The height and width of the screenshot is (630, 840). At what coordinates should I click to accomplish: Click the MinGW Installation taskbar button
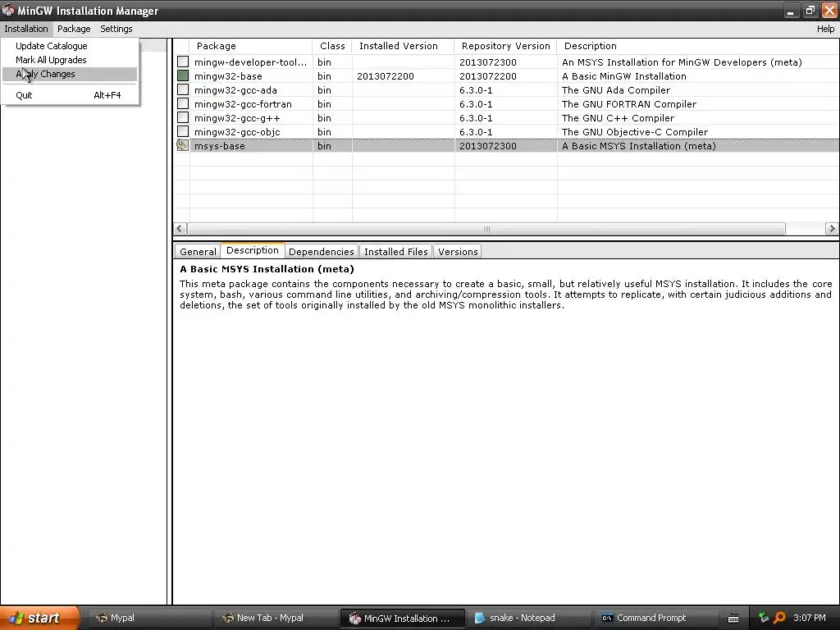coord(402,618)
